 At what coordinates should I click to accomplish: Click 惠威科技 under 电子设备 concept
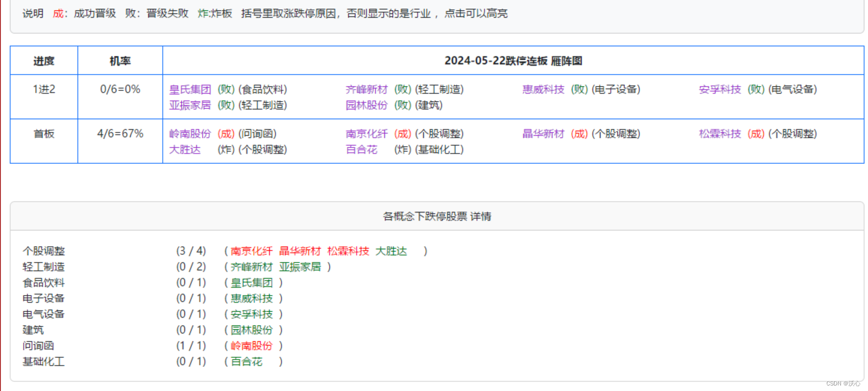coord(252,299)
